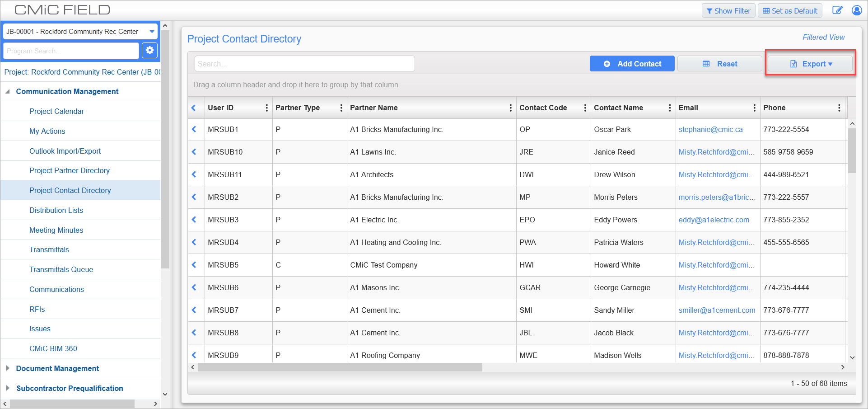The height and width of the screenshot is (409, 868).
Task: Expand Subcontractor Prequalification section
Action: coord(7,388)
